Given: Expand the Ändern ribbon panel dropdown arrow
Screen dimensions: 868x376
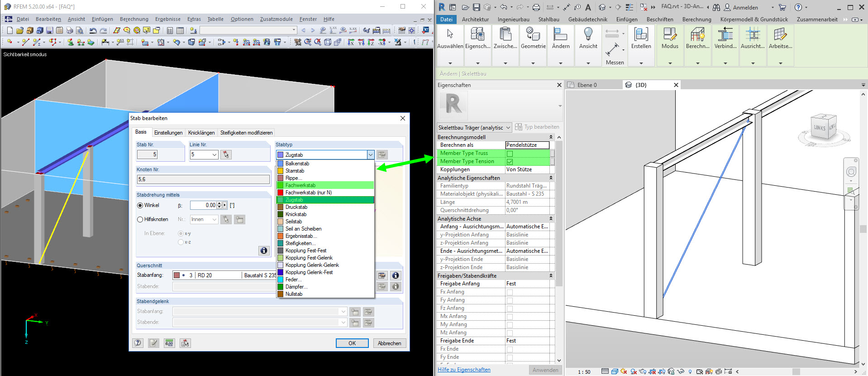Looking at the screenshot, I should coord(561,63).
